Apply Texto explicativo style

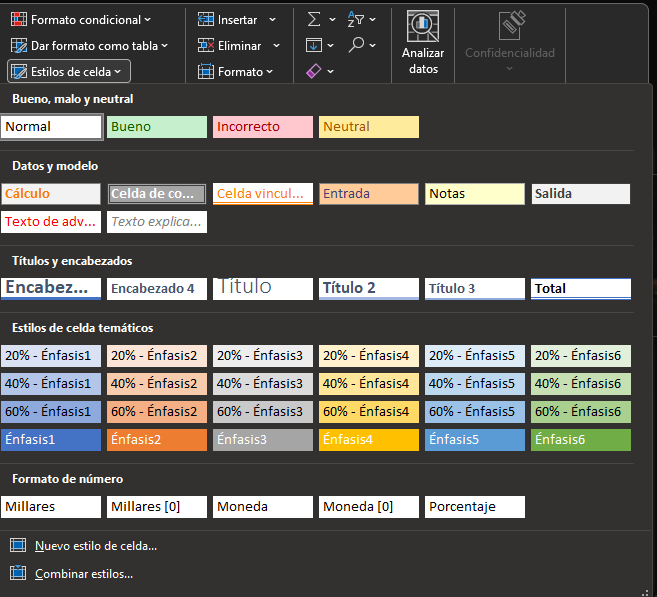(x=157, y=222)
